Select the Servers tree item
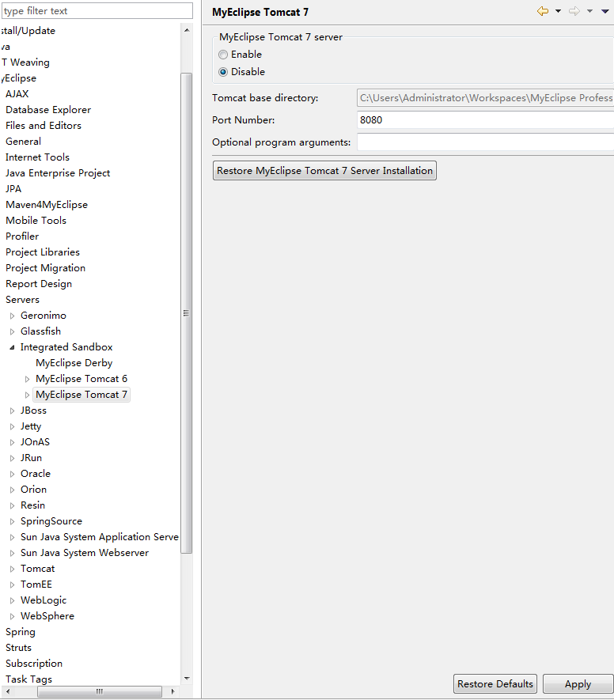 coord(22,300)
